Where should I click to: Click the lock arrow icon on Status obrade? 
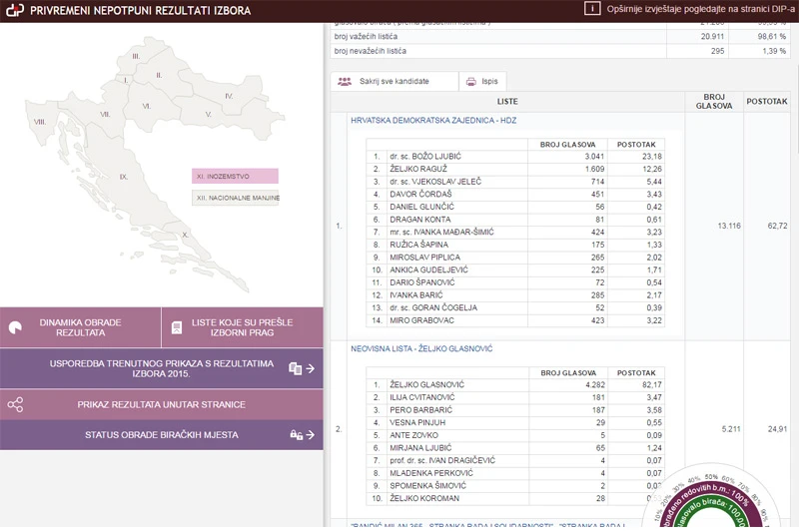(x=303, y=435)
